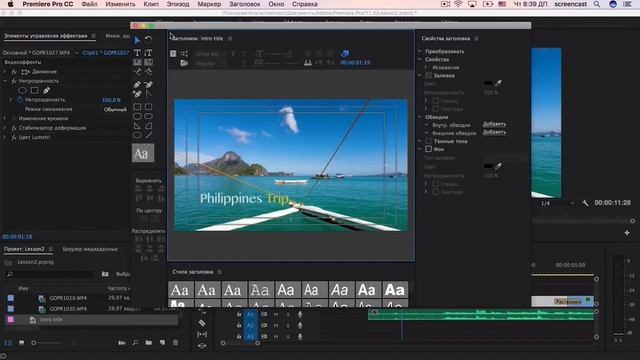
Task: Click Opacity value 100,0 %
Action: (x=111, y=100)
